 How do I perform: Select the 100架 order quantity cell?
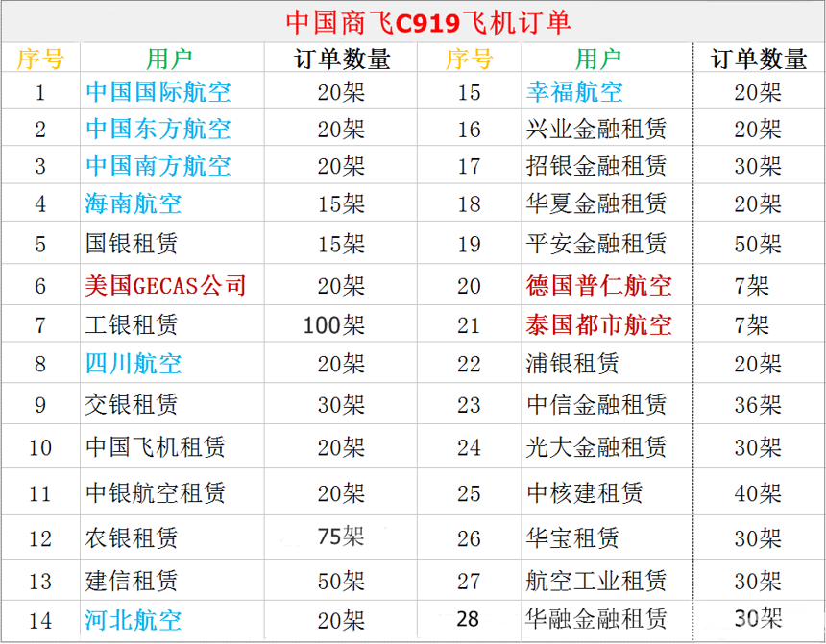click(340, 324)
